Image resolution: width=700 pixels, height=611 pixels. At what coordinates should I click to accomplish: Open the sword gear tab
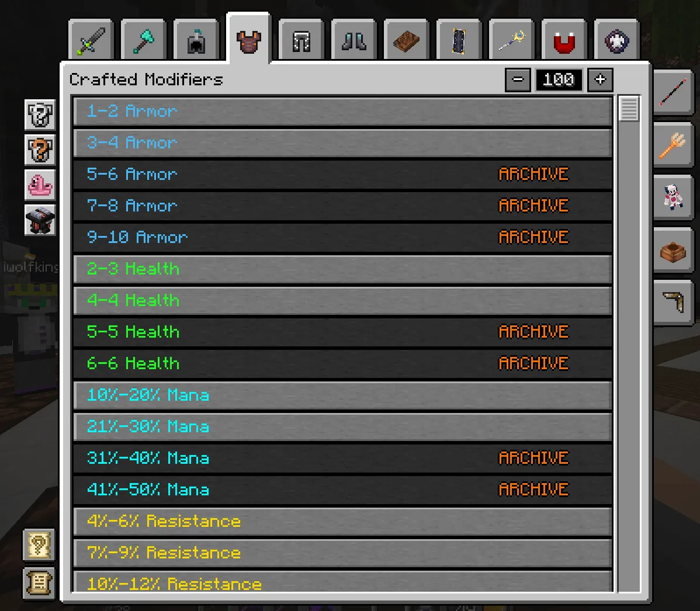[x=91, y=41]
